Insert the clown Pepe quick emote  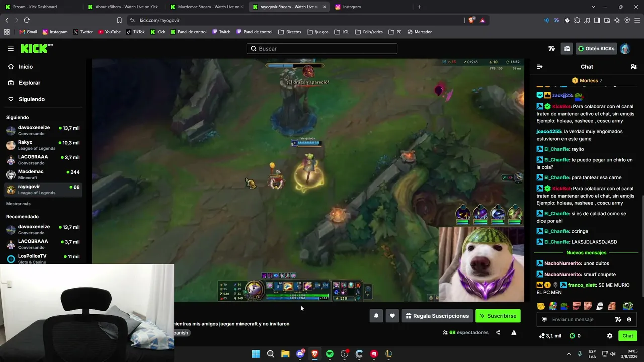tap(553, 306)
